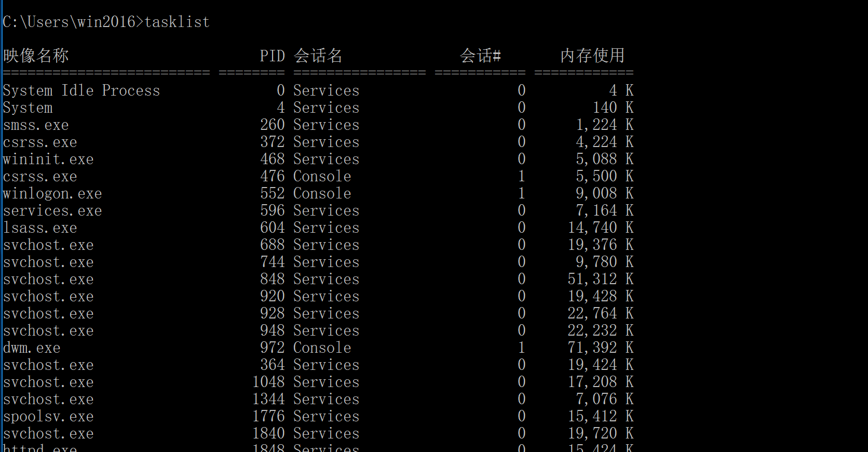Select the 会话名 column header
The height and width of the screenshot is (452, 868).
click(318, 56)
